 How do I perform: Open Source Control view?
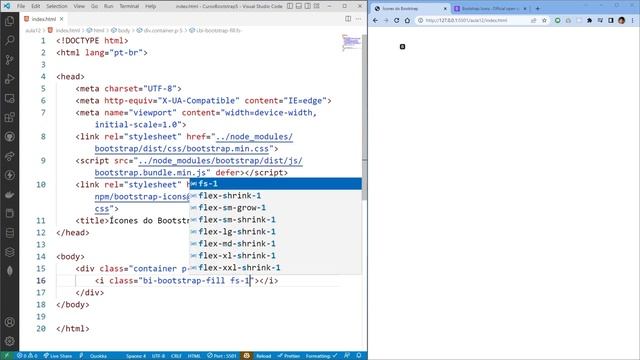pyautogui.click(x=9, y=60)
